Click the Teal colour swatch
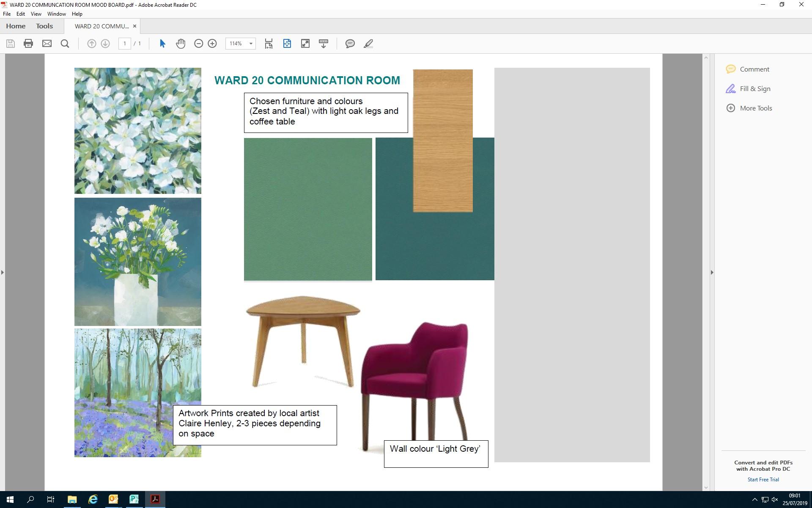The image size is (812, 508). tap(435, 246)
